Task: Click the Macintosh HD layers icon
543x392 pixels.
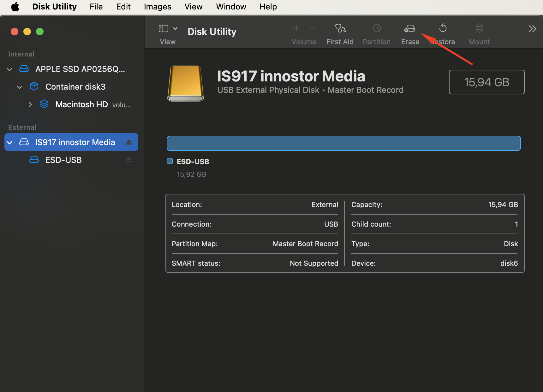Action: tap(44, 104)
